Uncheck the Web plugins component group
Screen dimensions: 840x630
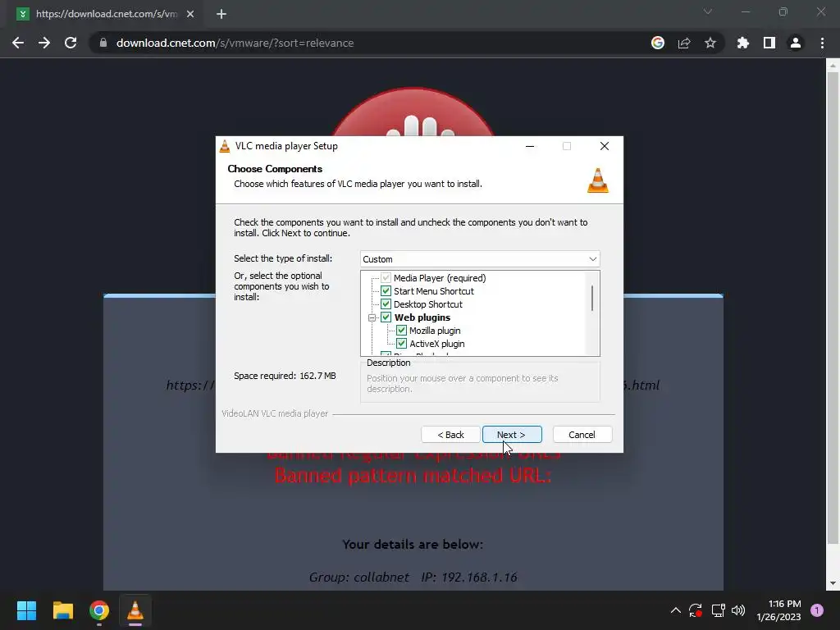[386, 317]
